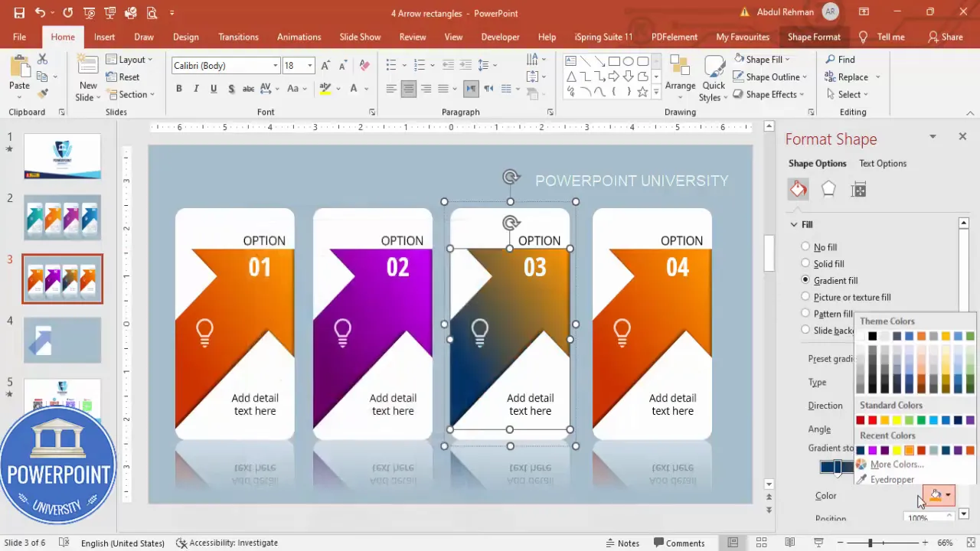Viewport: 980px width, 551px height.
Task: Open the font name Calibri (Body) dropdown
Action: click(x=275, y=66)
